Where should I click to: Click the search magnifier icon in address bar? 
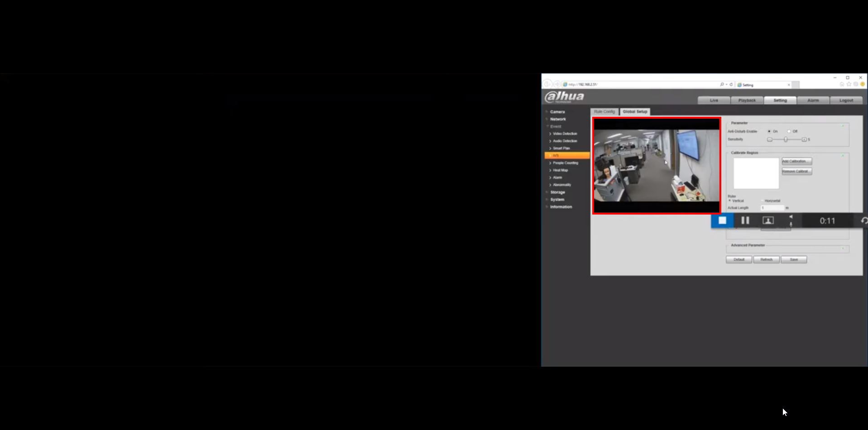pyautogui.click(x=722, y=84)
